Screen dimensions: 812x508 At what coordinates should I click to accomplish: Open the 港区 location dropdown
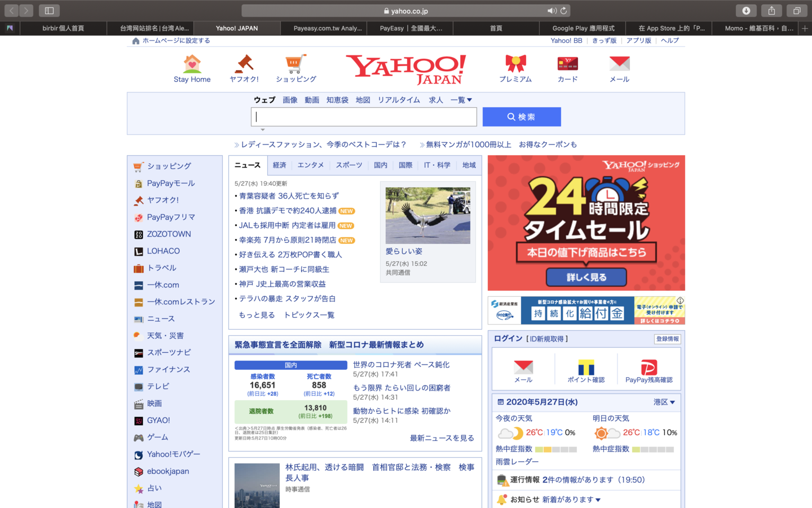pos(664,402)
